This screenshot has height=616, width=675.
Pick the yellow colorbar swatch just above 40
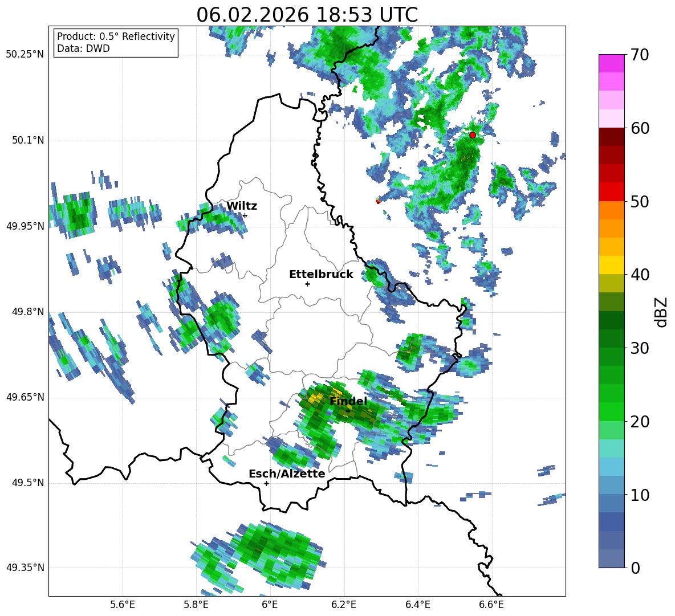tap(611, 265)
